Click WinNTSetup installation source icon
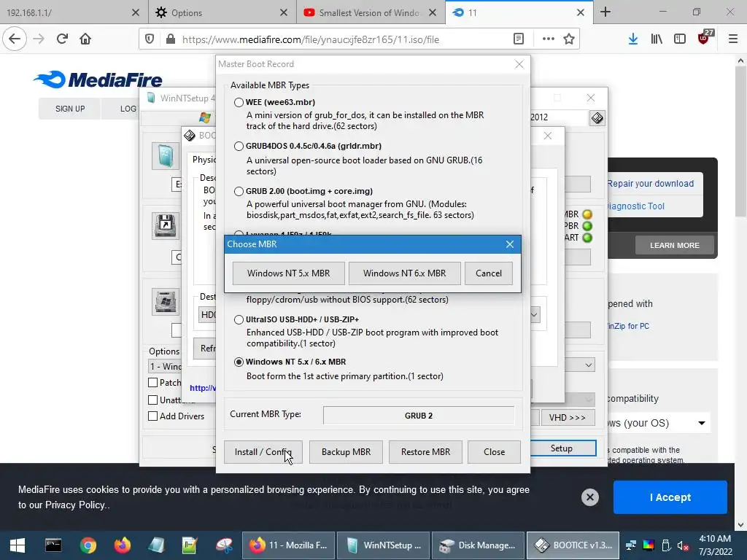The width and height of the screenshot is (747, 560). click(x=166, y=156)
